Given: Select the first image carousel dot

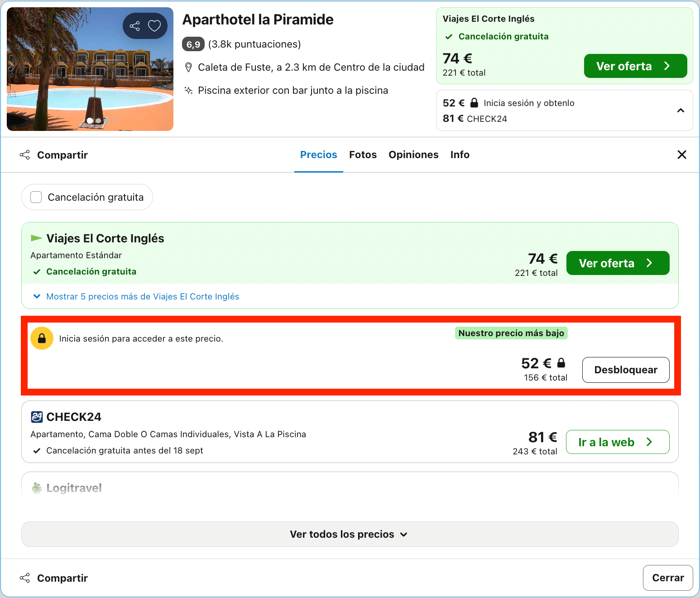Looking at the screenshot, I should coord(90,121).
